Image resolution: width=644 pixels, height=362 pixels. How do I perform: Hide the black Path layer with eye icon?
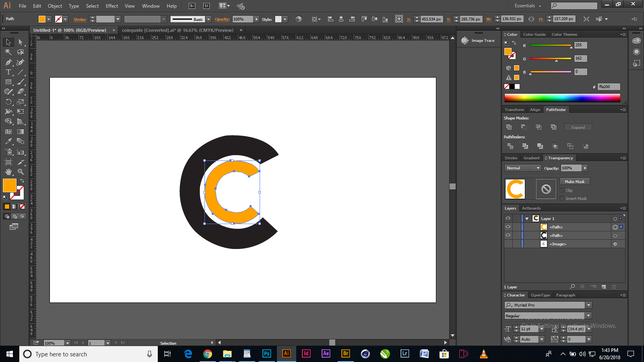pos(508,235)
